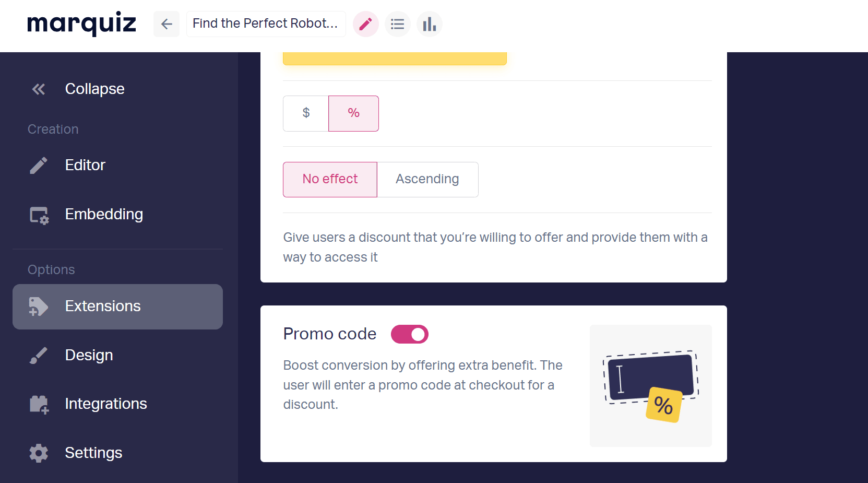Open the pink pencil edit icon

coord(366,24)
